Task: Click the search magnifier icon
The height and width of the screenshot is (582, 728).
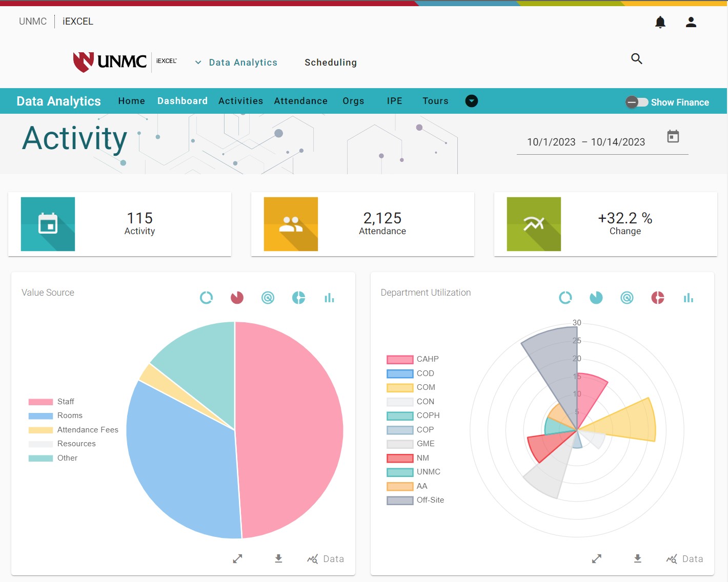Action: 636,59
